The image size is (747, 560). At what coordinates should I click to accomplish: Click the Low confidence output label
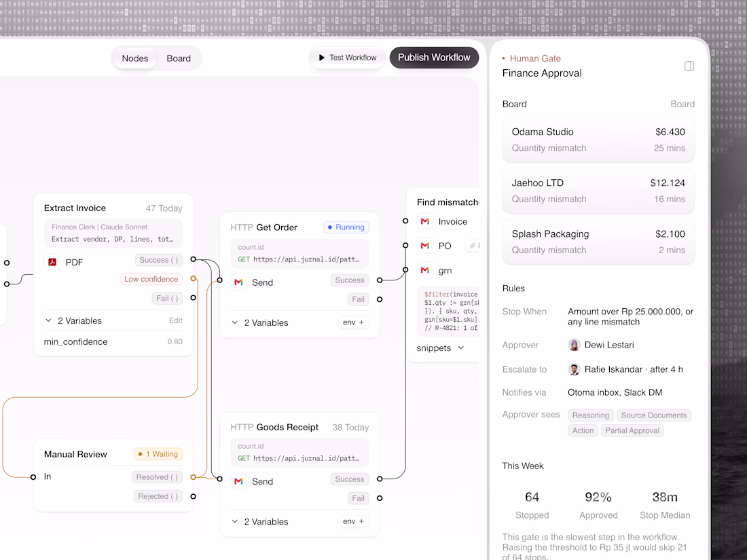click(151, 279)
